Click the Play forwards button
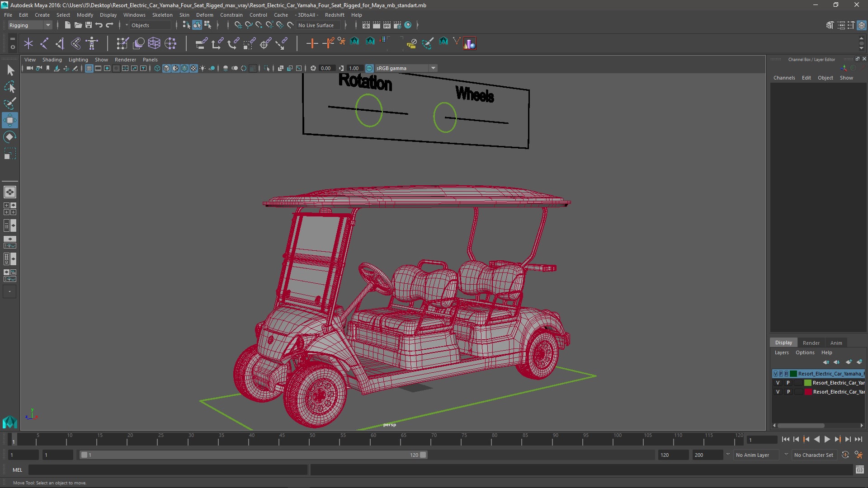The width and height of the screenshot is (868, 488). [827, 439]
